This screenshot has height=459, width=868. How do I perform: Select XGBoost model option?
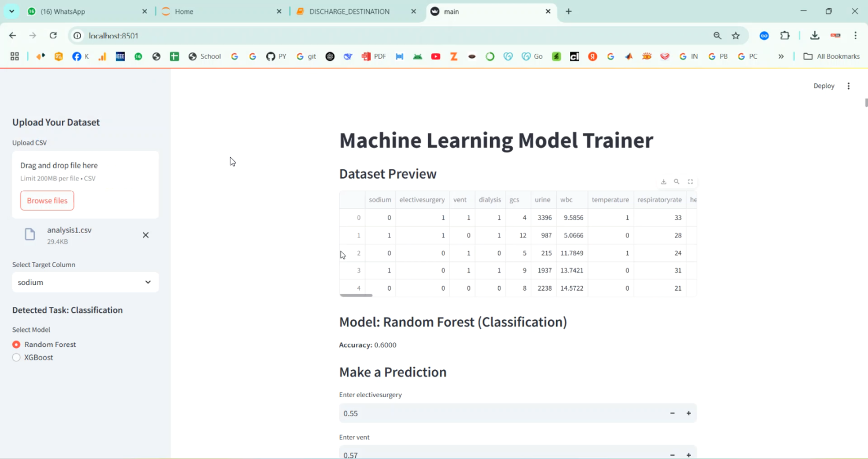[x=16, y=357]
